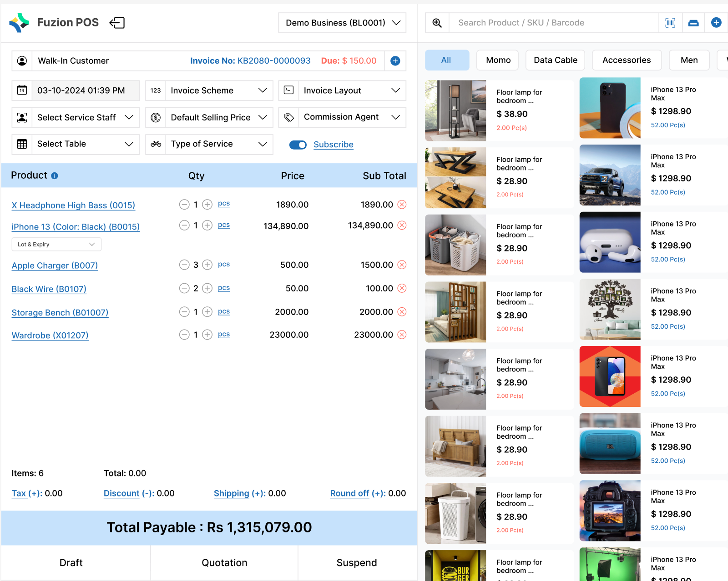Toggle the Subscribe switch
The image size is (728, 581).
(298, 145)
